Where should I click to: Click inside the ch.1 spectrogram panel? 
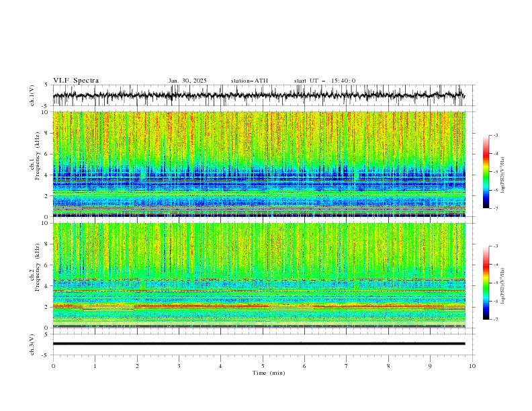point(259,164)
